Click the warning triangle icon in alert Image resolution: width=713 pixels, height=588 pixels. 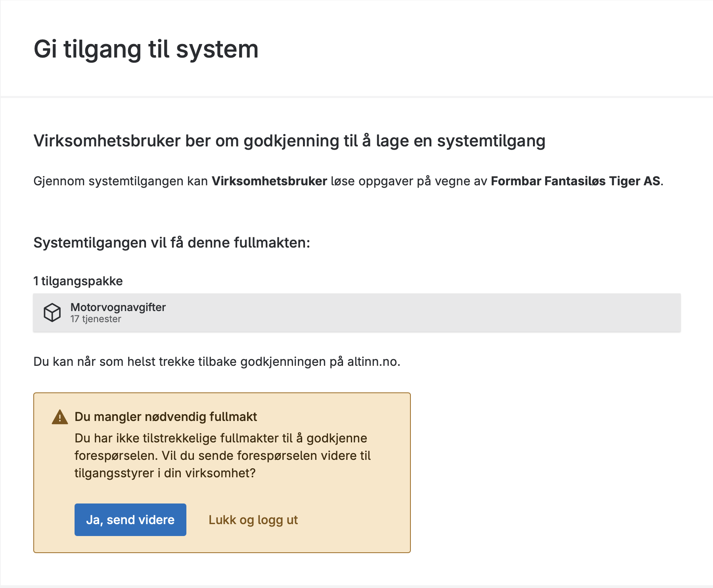pyautogui.click(x=59, y=417)
